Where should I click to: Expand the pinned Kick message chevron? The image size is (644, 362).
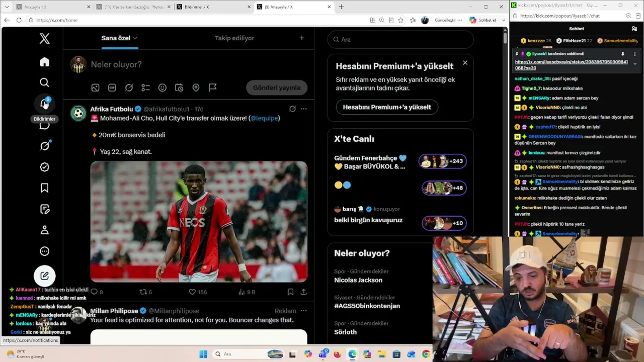[x=634, y=64]
